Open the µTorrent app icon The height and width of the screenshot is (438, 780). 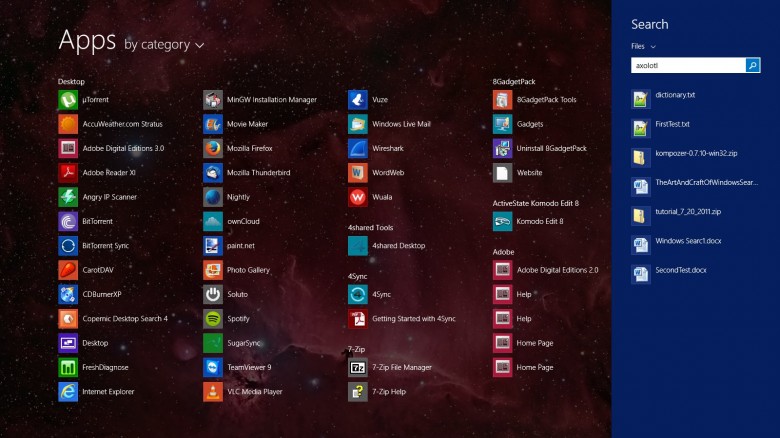pyautogui.click(x=68, y=100)
